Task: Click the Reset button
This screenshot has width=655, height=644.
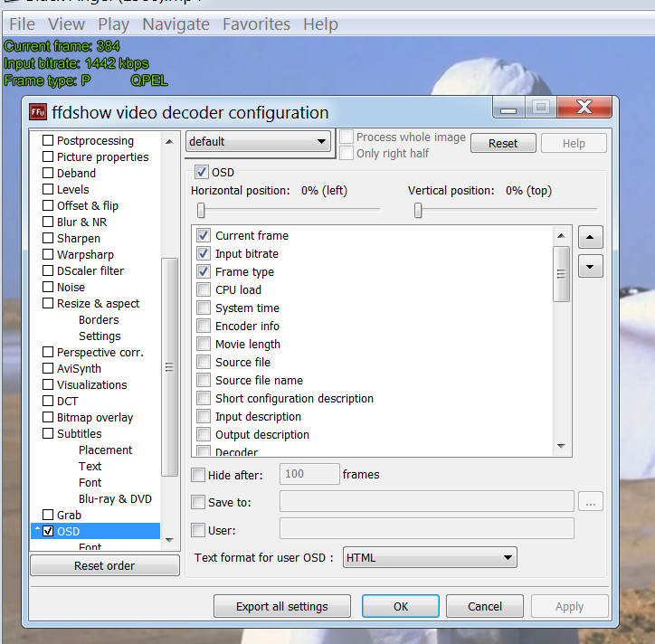Action: 503,143
